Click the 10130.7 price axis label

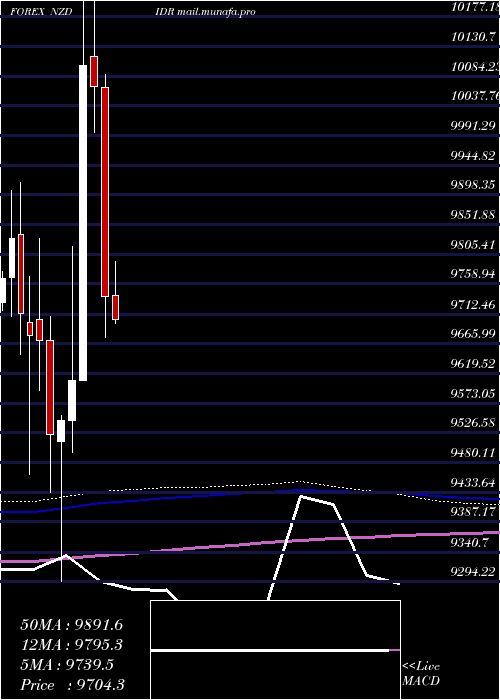473,37
